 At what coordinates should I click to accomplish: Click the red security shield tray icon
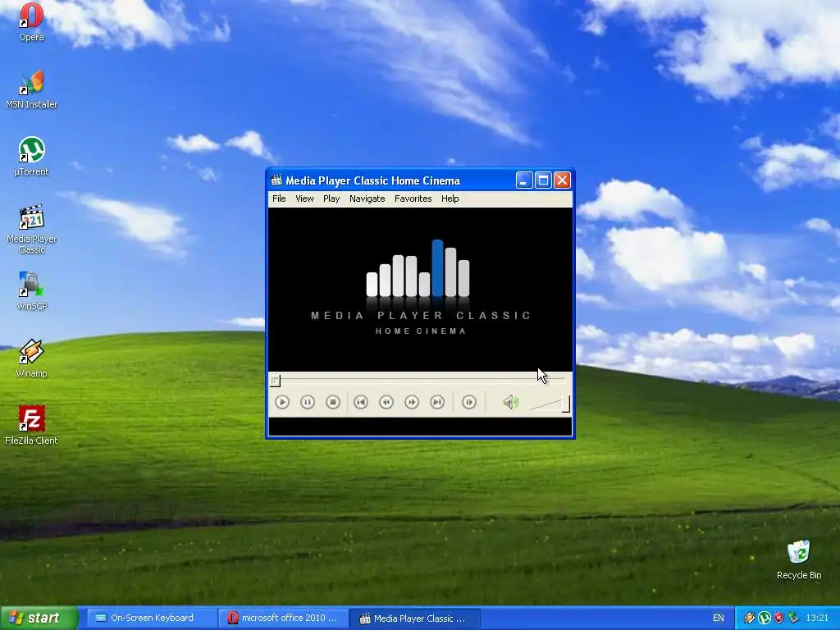point(778,618)
